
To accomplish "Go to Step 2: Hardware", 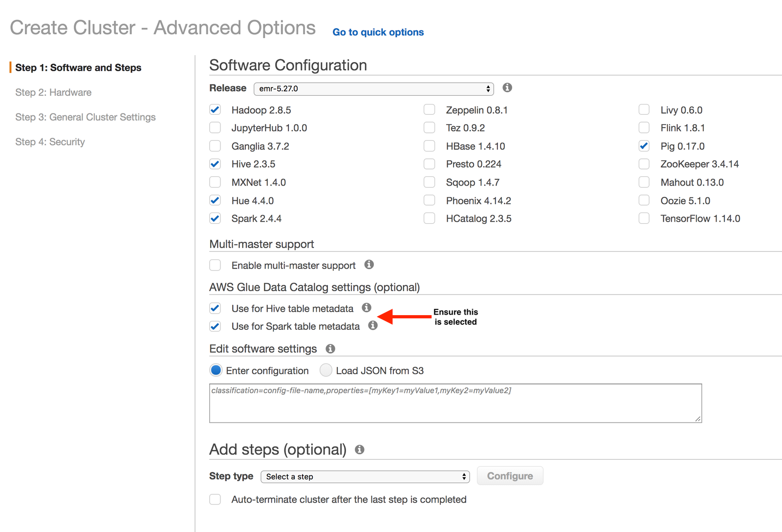I will pyautogui.click(x=53, y=92).
